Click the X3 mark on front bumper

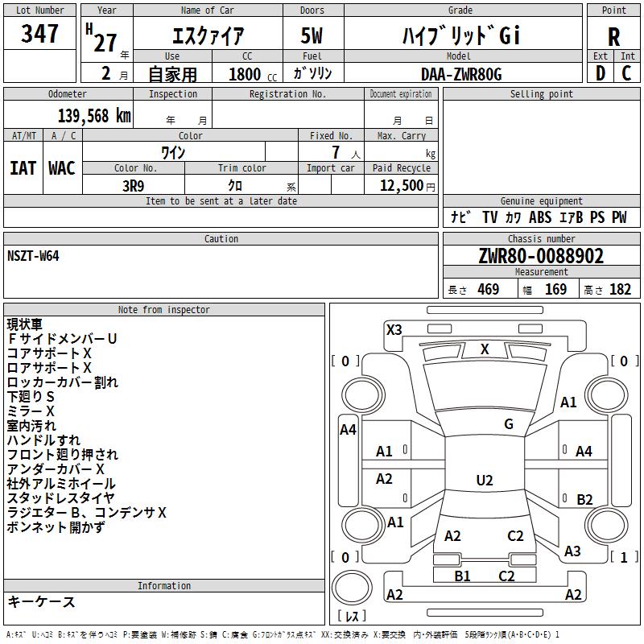coord(394,330)
